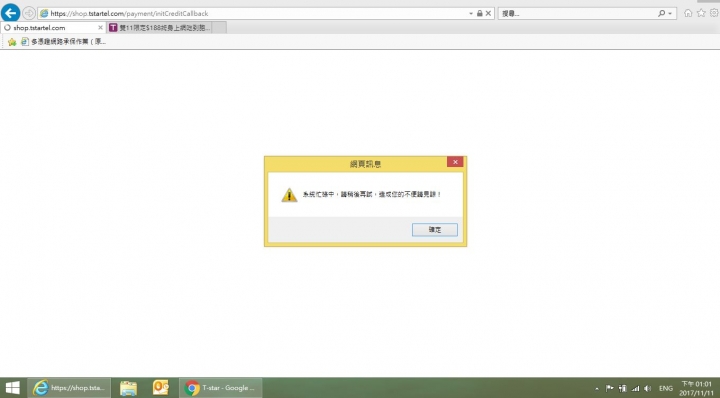Screen dimensions: 720x398
Task: Open the taskbar clock and date
Action: (696, 388)
